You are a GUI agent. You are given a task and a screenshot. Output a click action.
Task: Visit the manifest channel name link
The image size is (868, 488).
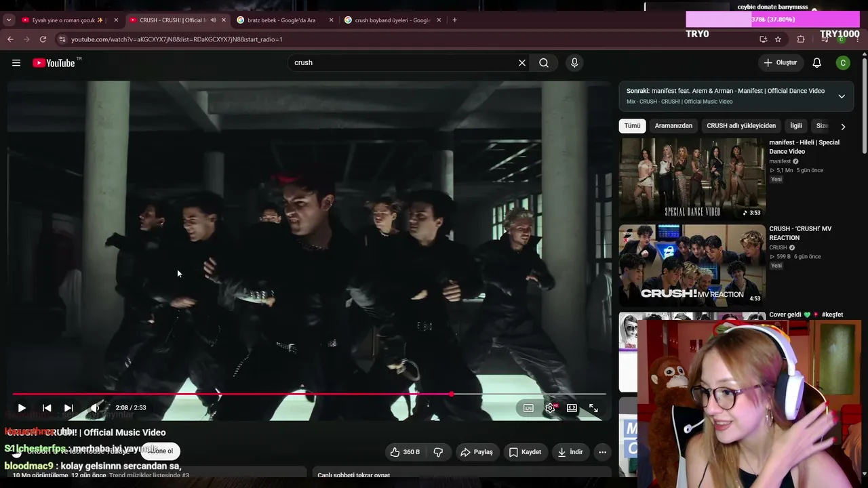point(780,161)
